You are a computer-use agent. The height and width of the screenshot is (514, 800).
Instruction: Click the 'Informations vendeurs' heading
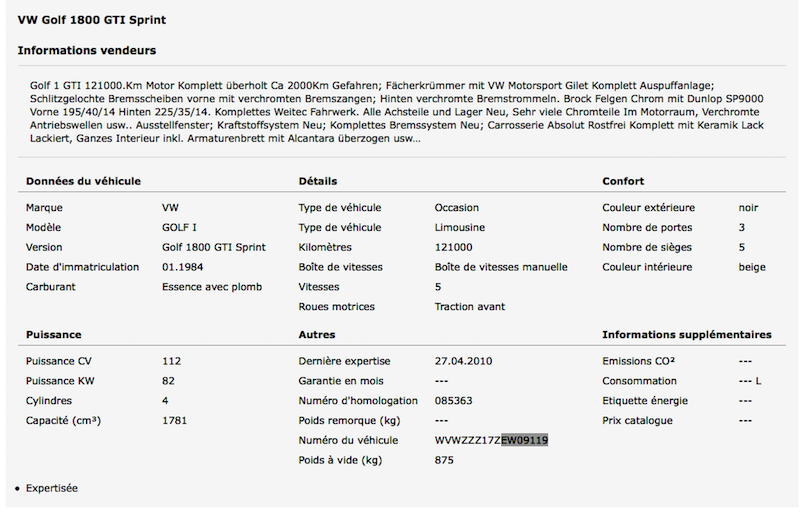pyautogui.click(x=87, y=51)
